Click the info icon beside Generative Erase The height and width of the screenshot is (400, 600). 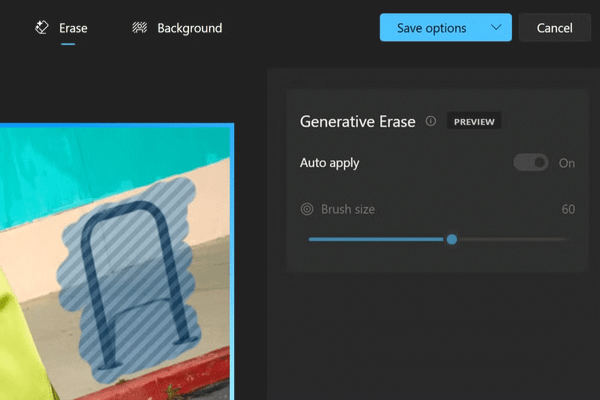tap(431, 121)
